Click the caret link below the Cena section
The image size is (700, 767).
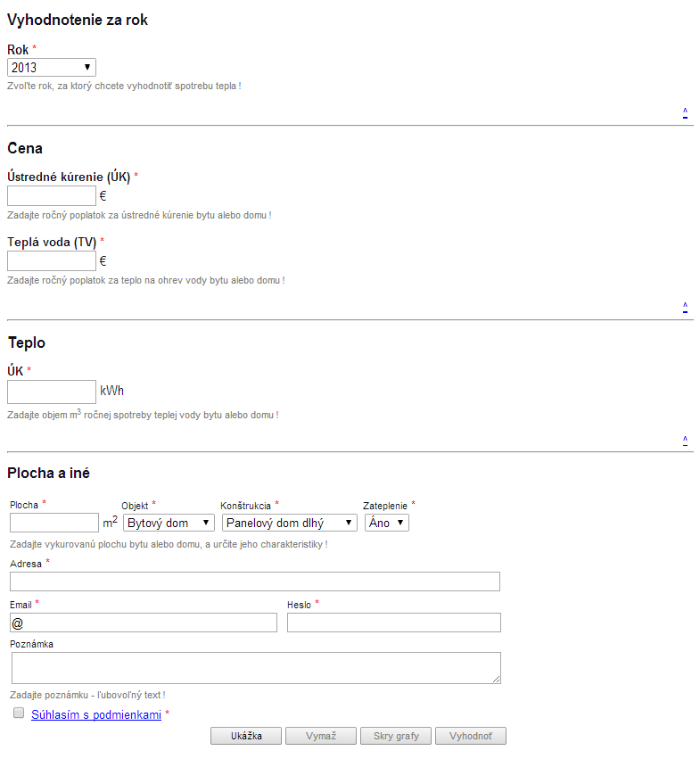point(685,308)
